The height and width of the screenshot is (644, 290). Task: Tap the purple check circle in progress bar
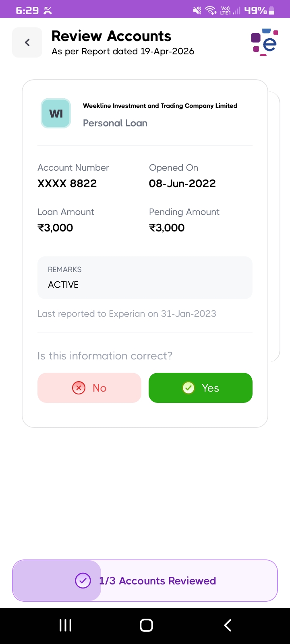83,580
